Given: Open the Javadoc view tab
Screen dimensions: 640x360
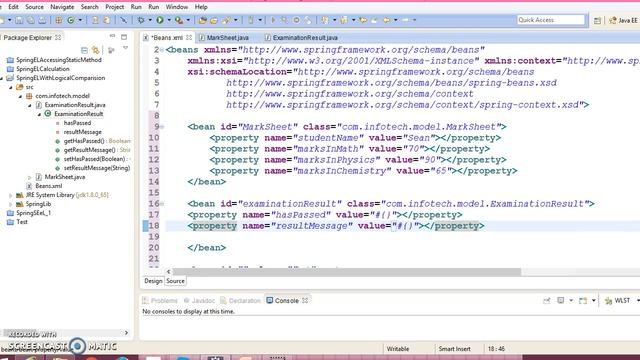Looking at the screenshot, I should [199, 300].
